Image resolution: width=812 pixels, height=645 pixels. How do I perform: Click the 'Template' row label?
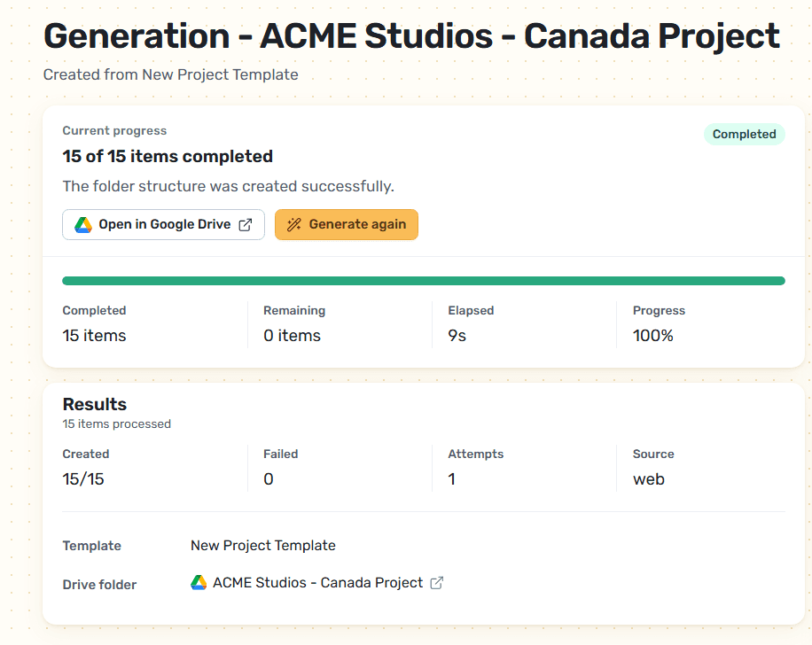click(x=91, y=546)
